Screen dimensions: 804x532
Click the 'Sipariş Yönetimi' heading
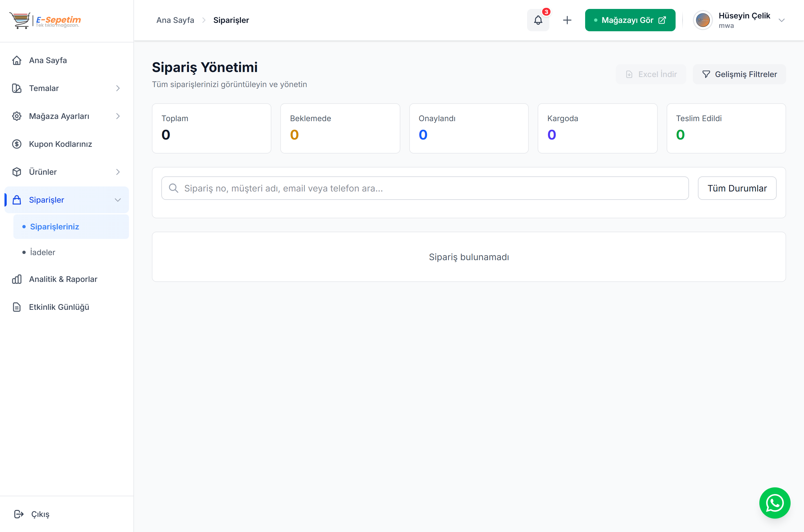205,67
